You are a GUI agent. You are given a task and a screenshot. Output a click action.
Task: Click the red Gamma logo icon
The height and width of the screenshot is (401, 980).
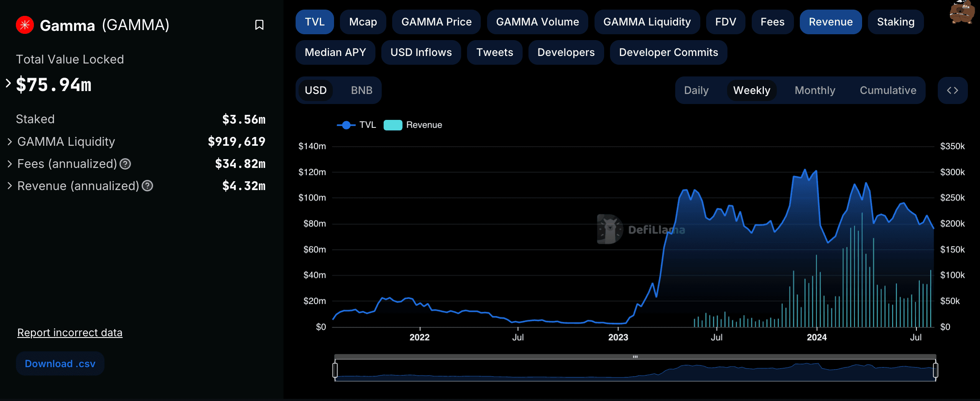[x=25, y=25]
